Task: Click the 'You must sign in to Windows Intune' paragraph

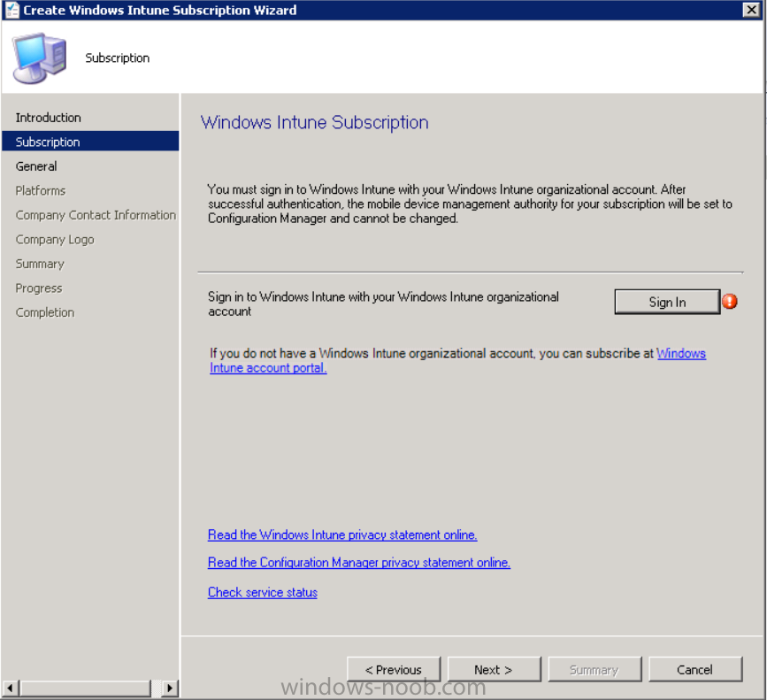Action: pos(470,204)
